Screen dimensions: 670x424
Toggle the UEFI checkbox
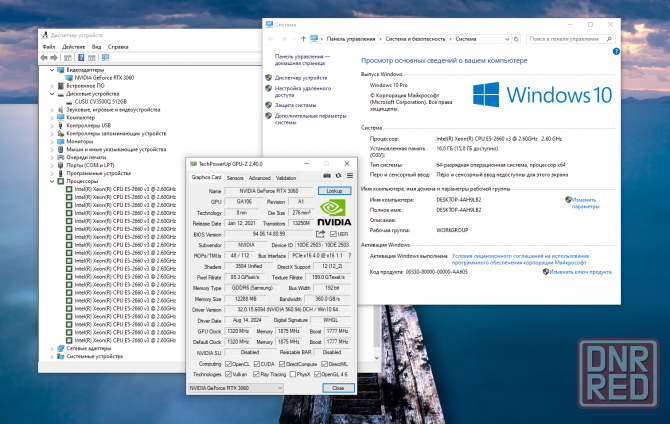pyautogui.click(x=334, y=234)
